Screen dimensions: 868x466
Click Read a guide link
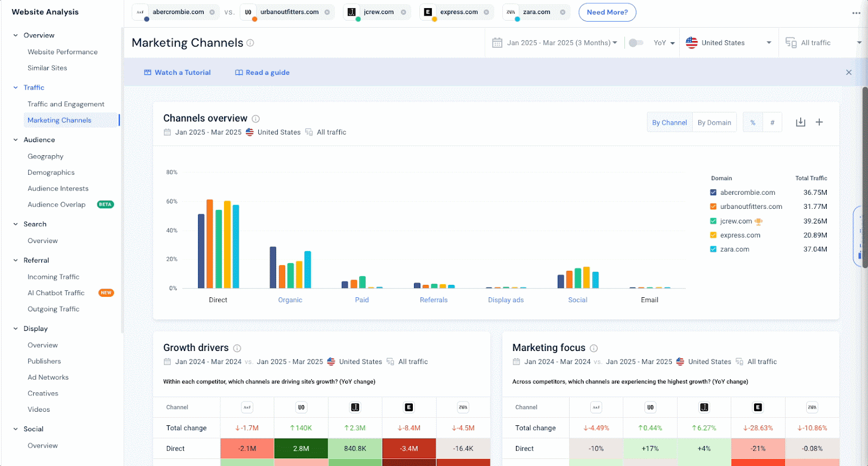262,73
